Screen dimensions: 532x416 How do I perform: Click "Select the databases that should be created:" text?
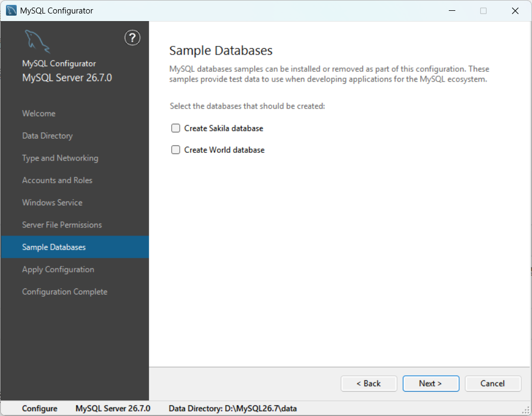(247, 106)
